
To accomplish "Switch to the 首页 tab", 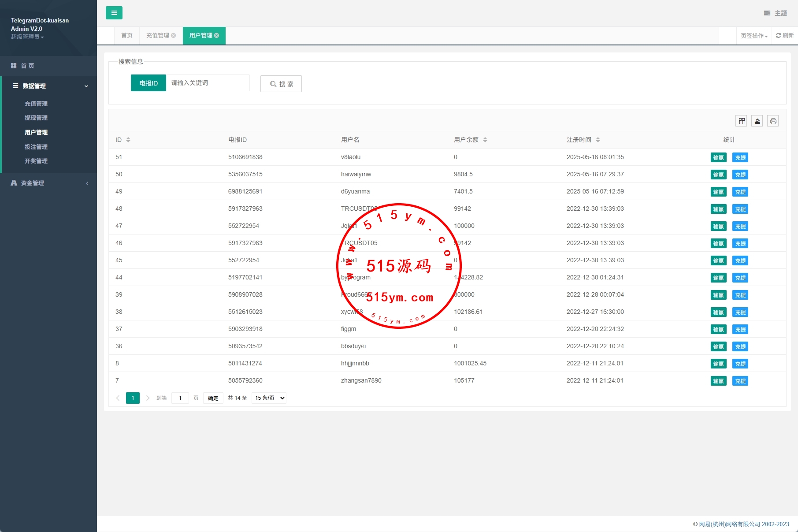I will [x=127, y=36].
